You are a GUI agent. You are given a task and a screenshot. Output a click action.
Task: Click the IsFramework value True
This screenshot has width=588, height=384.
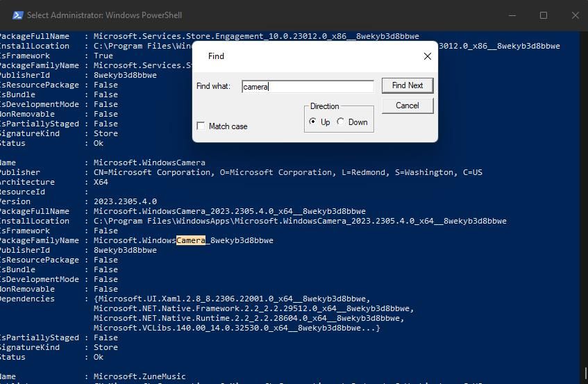click(103, 56)
